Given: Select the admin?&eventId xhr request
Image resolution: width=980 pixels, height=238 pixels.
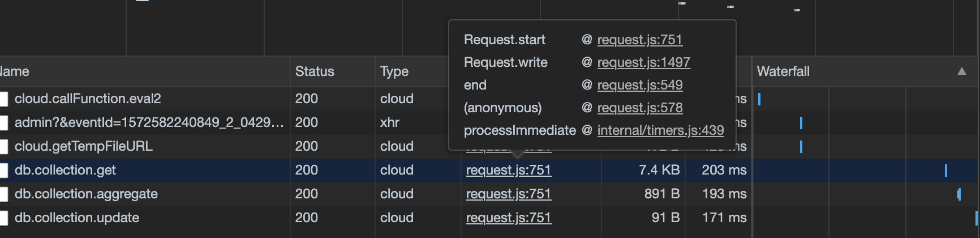Looking at the screenshot, I should tap(149, 122).
